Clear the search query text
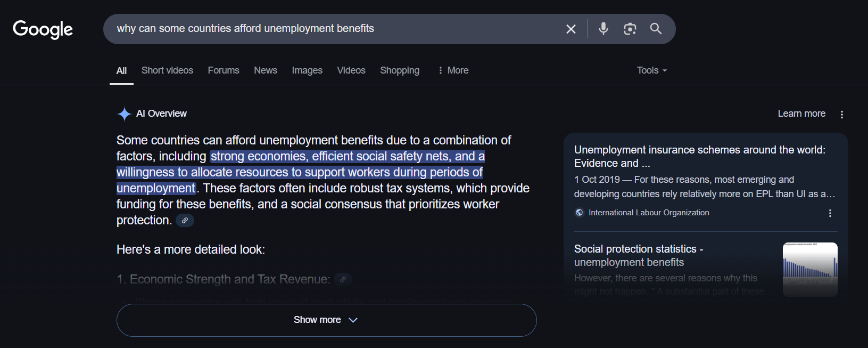Image resolution: width=868 pixels, height=348 pixels. click(571, 29)
